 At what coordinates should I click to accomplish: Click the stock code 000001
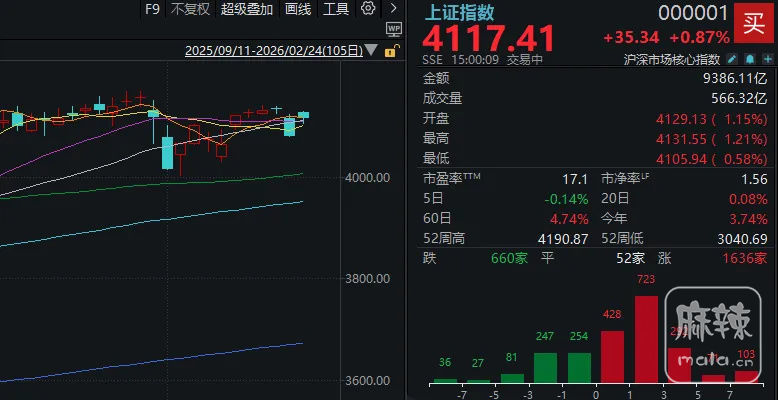tap(694, 13)
